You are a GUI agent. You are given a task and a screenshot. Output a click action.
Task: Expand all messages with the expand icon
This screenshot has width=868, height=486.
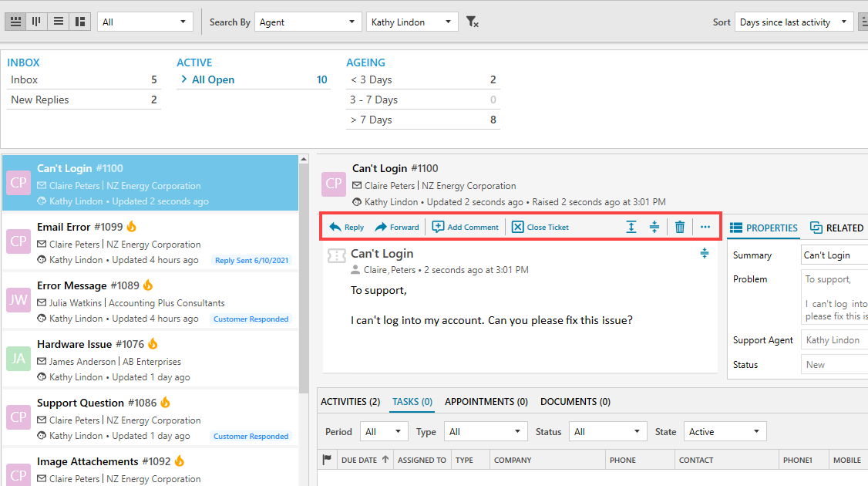(x=631, y=227)
